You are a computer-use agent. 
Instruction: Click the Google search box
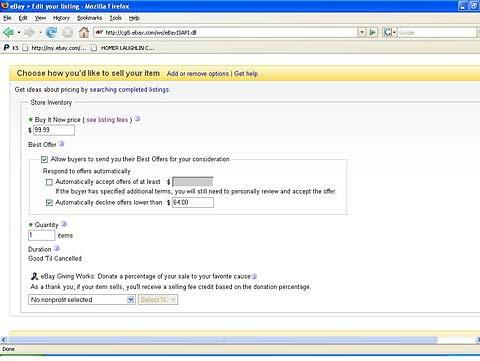point(437,33)
